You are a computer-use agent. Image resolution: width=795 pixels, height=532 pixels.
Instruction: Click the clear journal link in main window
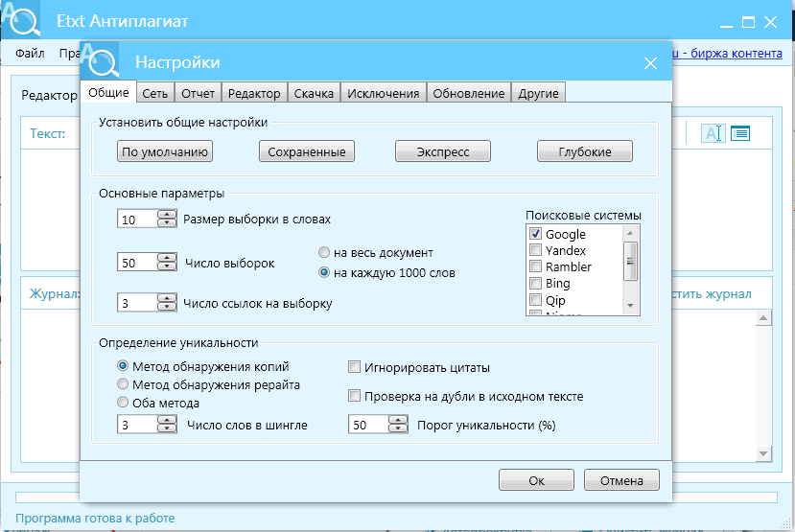click(712, 294)
